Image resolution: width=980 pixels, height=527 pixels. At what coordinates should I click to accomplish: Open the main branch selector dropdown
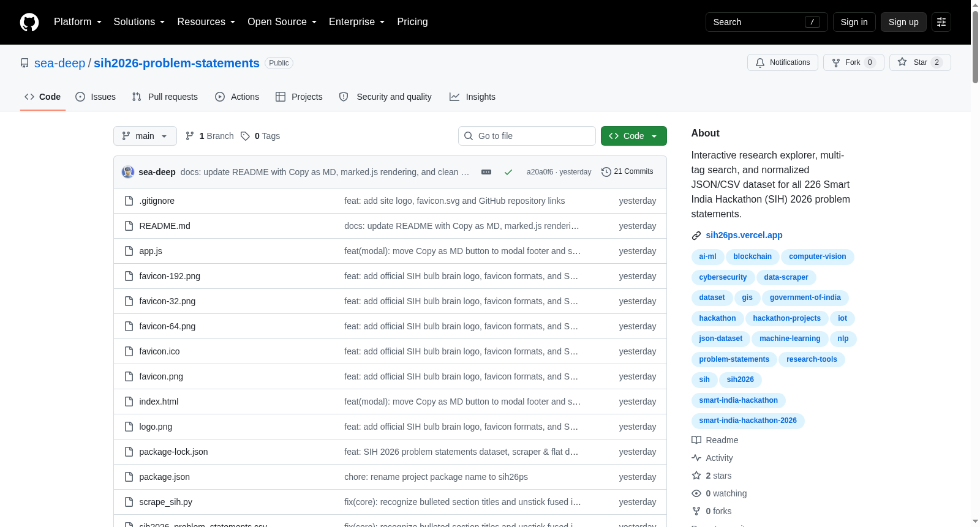(x=145, y=136)
